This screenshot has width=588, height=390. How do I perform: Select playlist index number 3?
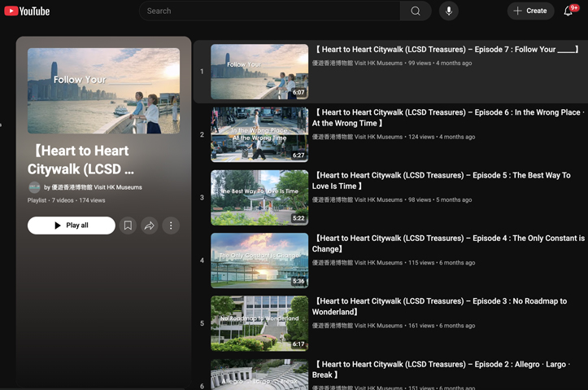point(202,197)
